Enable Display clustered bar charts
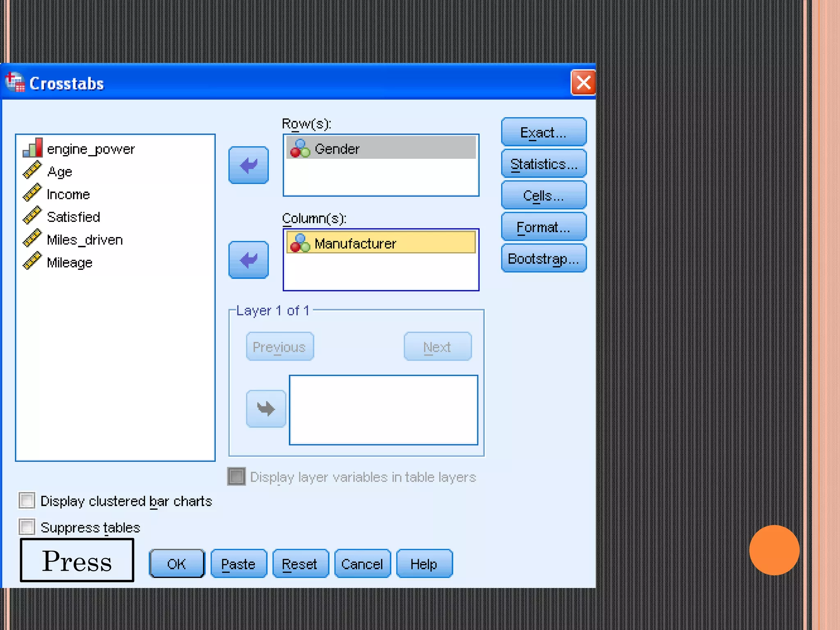The height and width of the screenshot is (630, 840). point(27,501)
